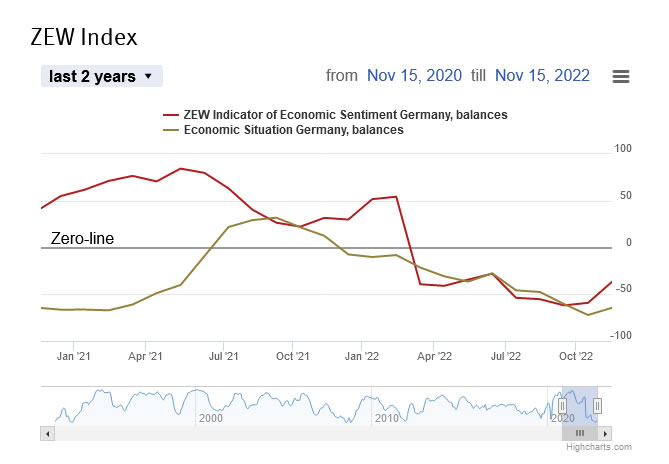Click the empty scrollbar track left of thumb
The image size is (669, 464).
300,433
